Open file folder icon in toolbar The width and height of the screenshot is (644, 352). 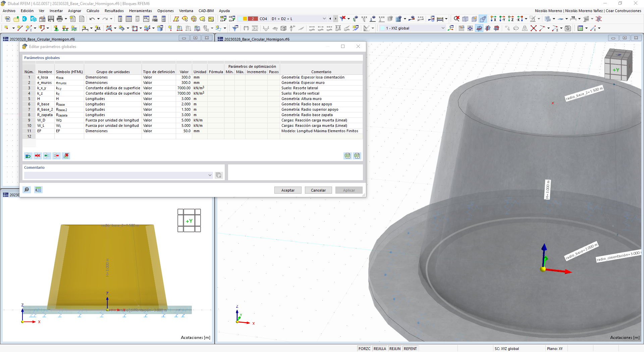16,19
